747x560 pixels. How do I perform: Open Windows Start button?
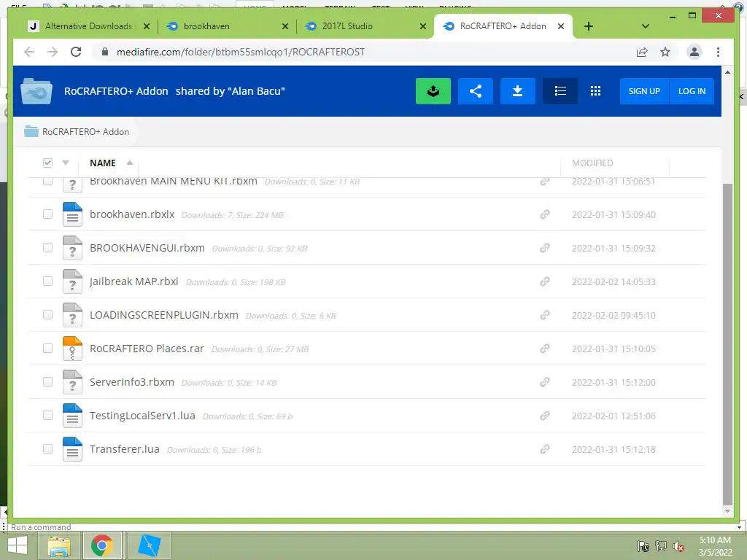pyautogui.click(x=18, y=545)
